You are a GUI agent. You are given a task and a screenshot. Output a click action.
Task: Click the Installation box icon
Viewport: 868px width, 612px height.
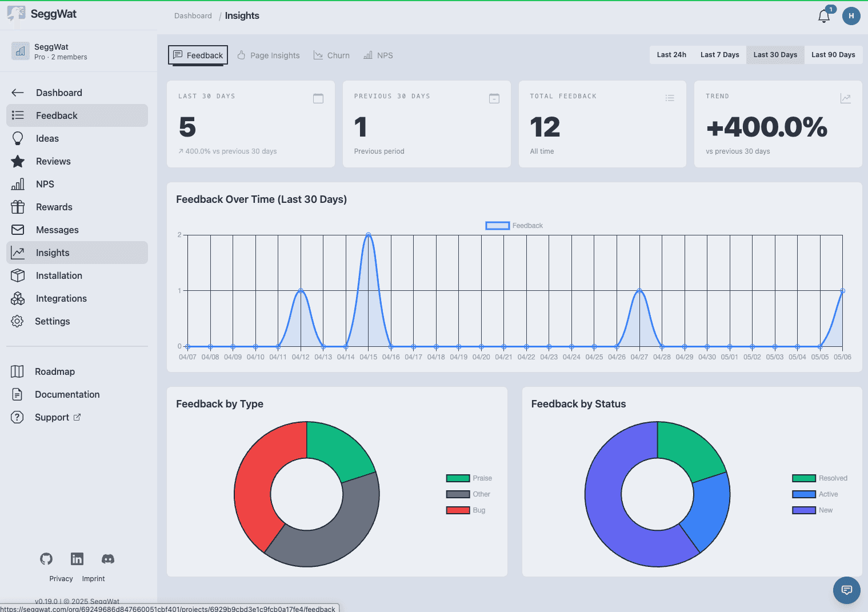point(18,275)
